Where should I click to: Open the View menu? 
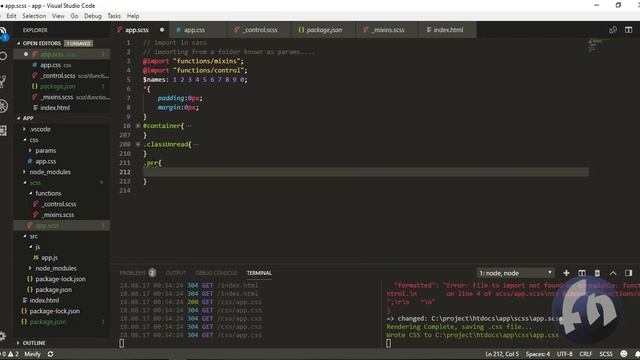click(x=58, y=16)
